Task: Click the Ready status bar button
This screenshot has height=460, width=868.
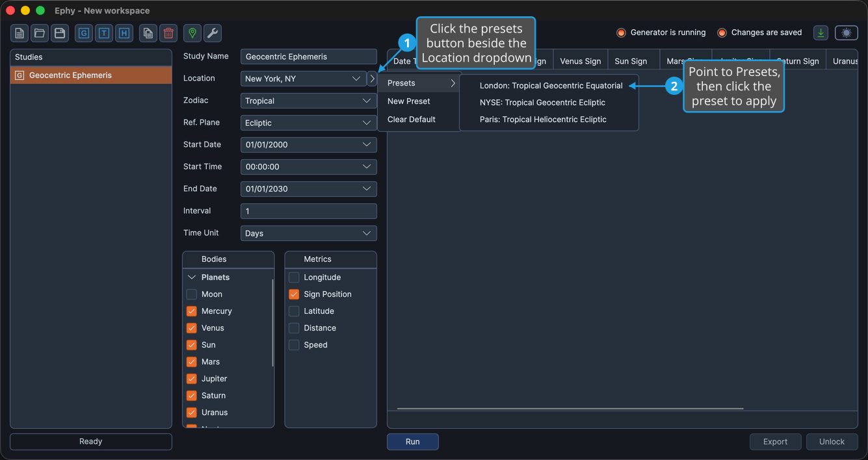Action: [91, 442]
